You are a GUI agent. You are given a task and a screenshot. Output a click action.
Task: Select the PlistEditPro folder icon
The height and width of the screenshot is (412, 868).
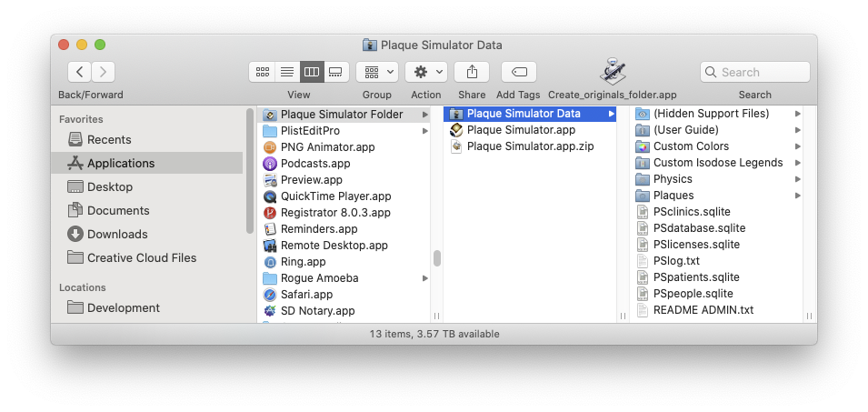point(270,131)
